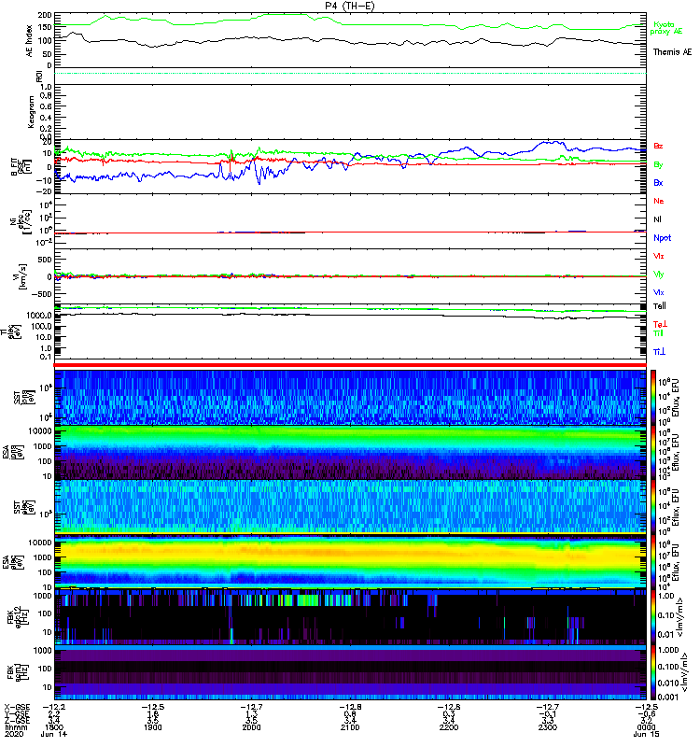Click the black "Ni" density legend label
Image resolution: width=700 pixels, height=747 pixels.
point(658,219)
